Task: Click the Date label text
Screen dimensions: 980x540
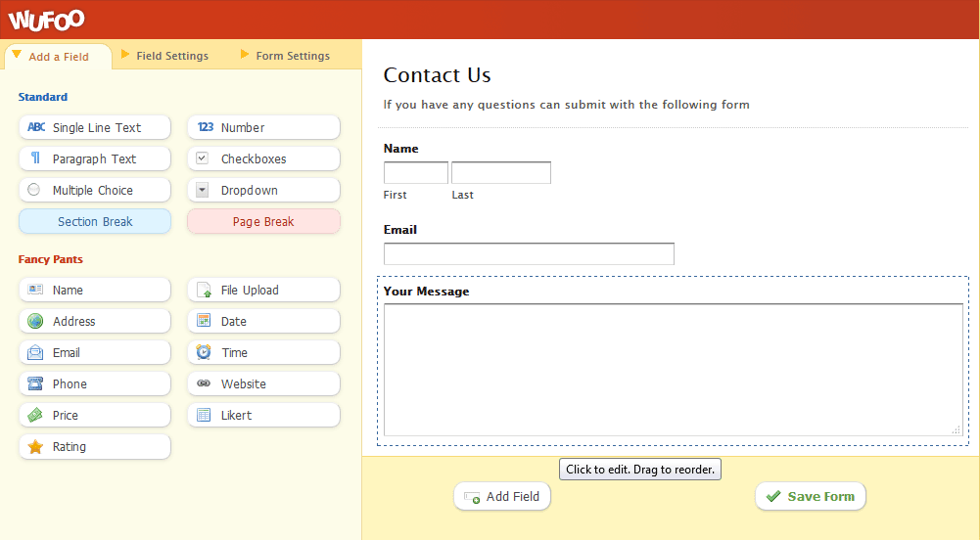Action: [233, 321]
